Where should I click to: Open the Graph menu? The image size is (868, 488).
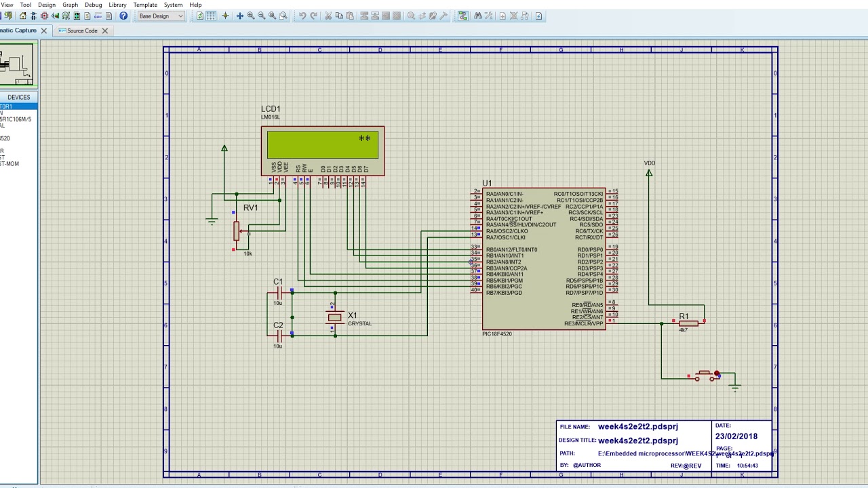[70, 5]
